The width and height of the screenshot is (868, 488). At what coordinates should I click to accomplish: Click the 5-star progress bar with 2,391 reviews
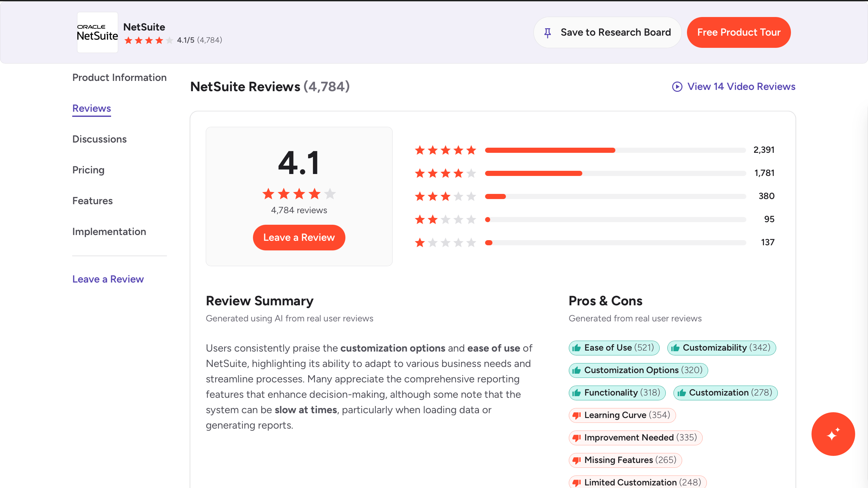tap(615, 150)
